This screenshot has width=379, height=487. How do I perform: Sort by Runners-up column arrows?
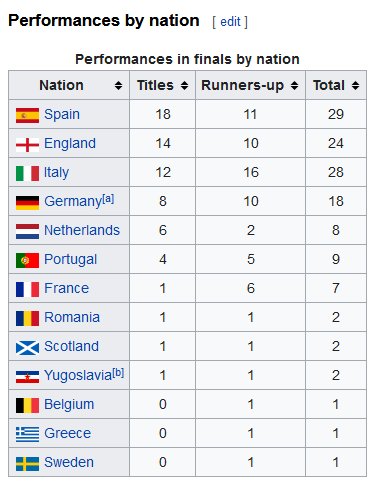(x=294, y=86)
